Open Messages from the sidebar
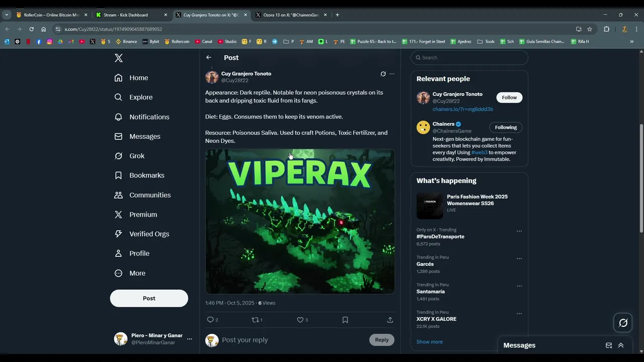This screenshot has height=362, width=644. point(137,136)
